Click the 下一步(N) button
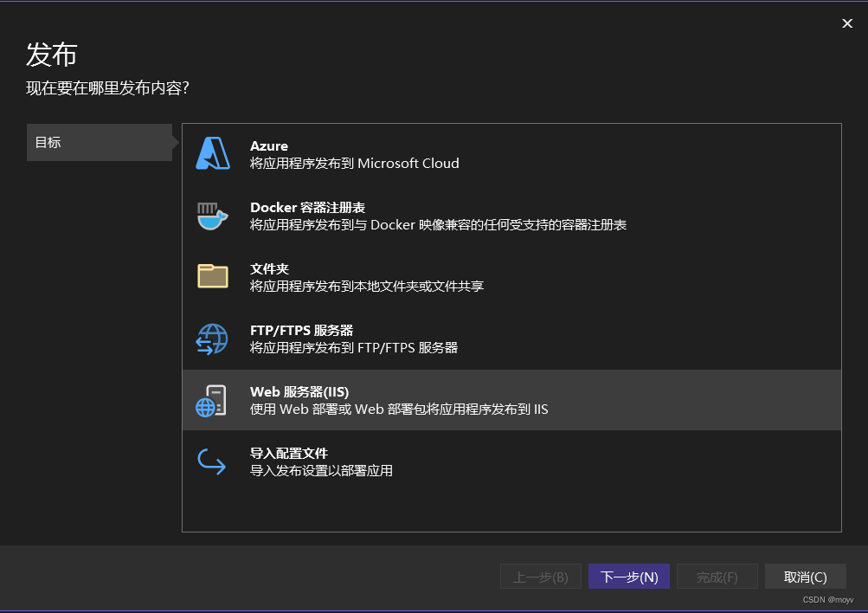The image size is (868, 613). 629,577
